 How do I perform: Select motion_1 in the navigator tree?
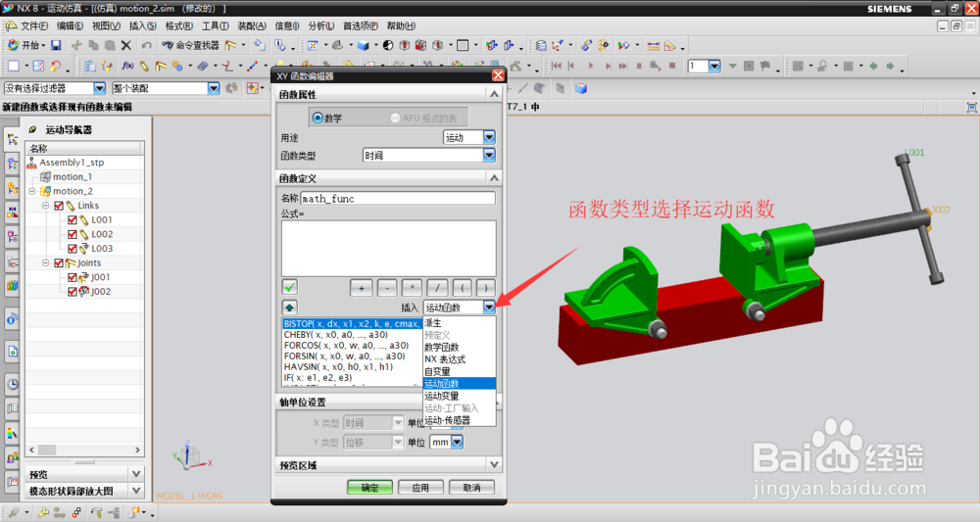pyautogui.click(x=72, y=176)
